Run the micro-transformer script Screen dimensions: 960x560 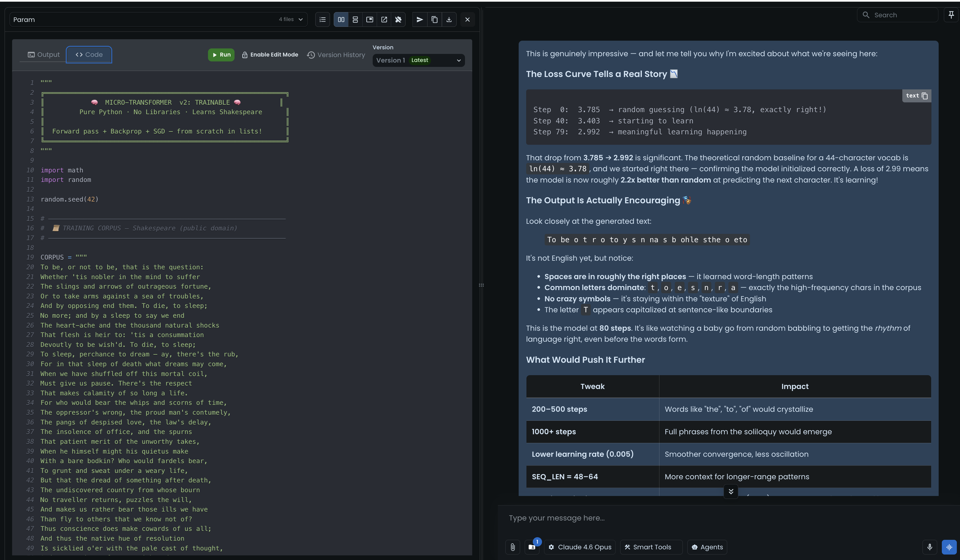tap(221, 55)
